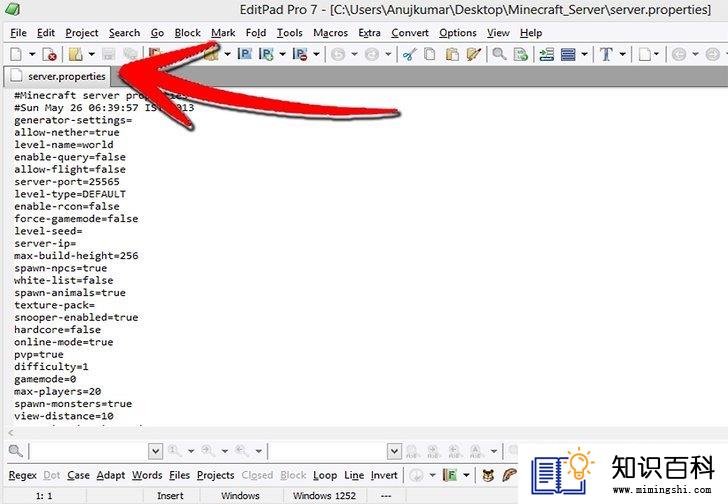Viewport: 728px width, 504px height.
Task: Click the Cut scissors icon
Action: [x=409, y=54]
